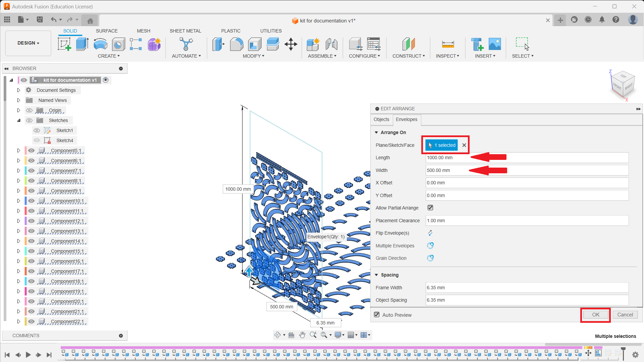Select the Pan hand tool
Screen dimensions: 644x362
tap(302, 335)
